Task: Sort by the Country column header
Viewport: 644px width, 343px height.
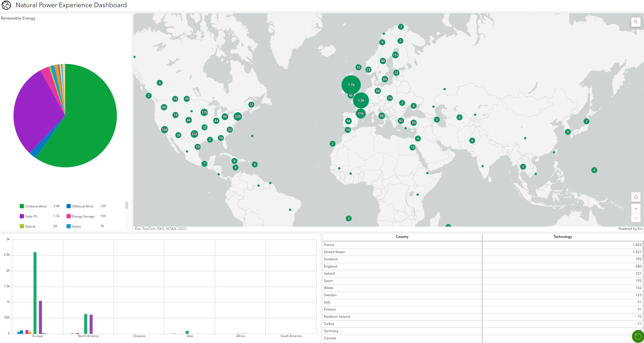Action: [402, 237]
